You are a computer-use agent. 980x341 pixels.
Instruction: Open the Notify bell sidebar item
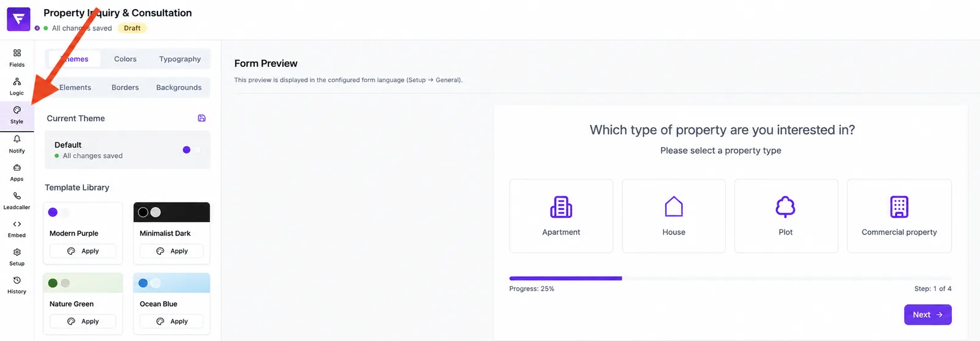click(x=17, y=144)
